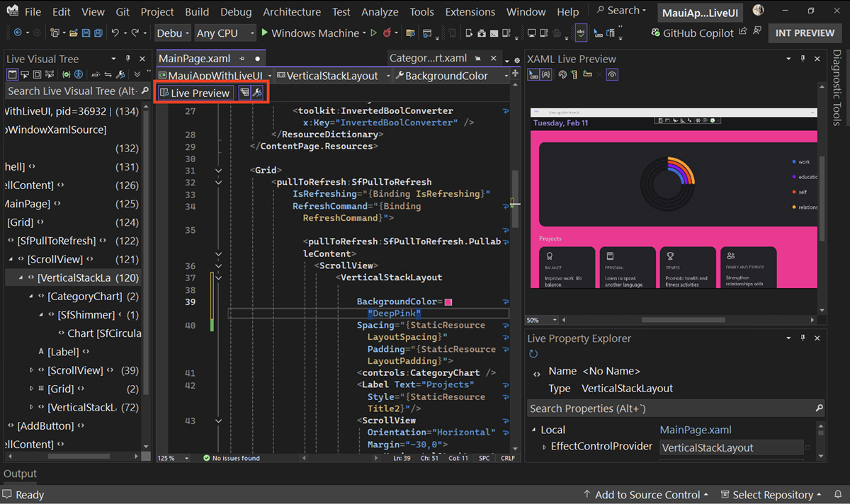The height and width of the screenshot is (504, 850).
Task: Collapse the [CategoryChart] tree node
Action: pyautogui.click(x=32, y=296)
